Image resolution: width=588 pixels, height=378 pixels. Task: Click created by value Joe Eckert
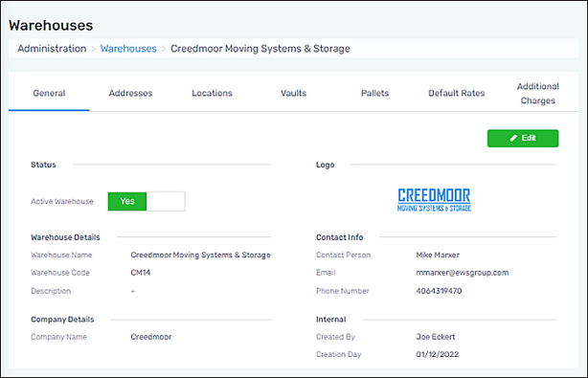click(x=436, y=337)
